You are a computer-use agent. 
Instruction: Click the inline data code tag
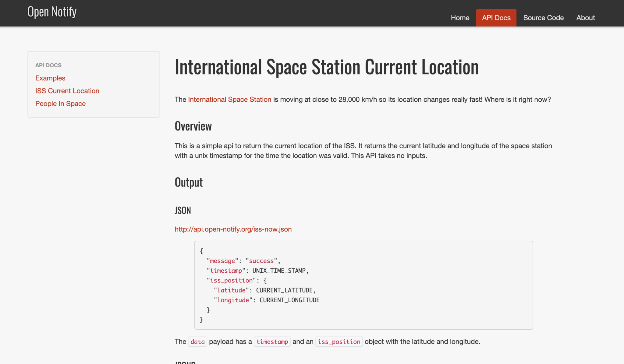point(197,342)
